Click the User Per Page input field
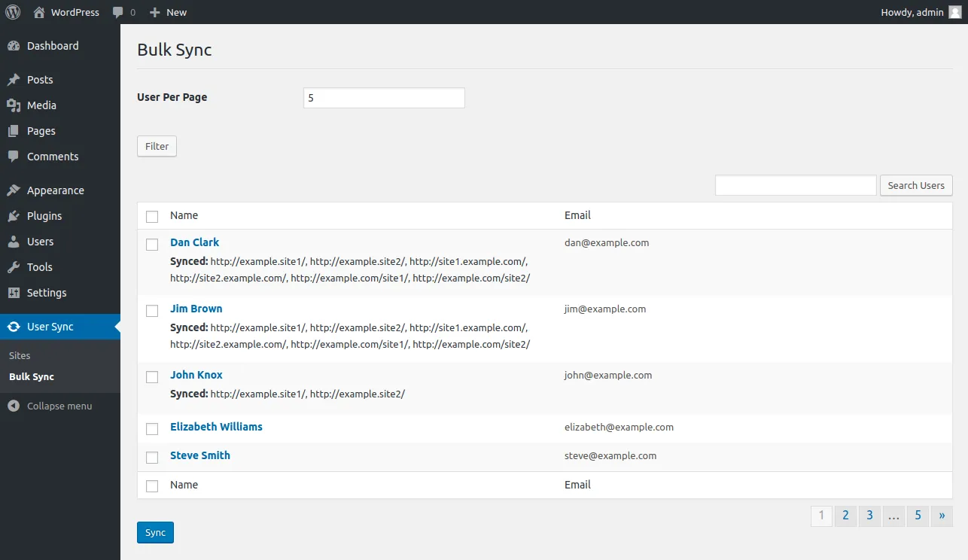 384,98
